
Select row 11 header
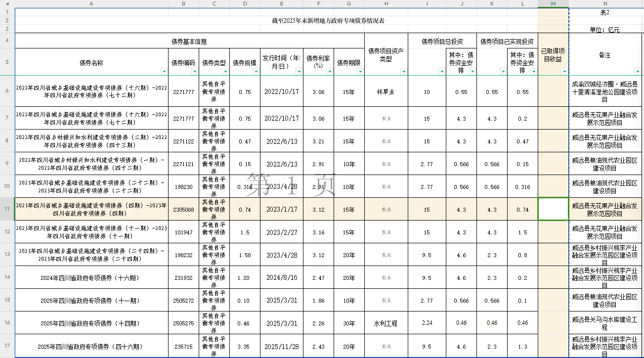click(7, 209)
